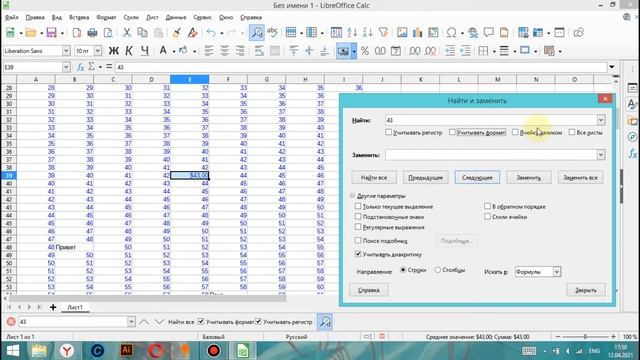Check 'Только текущее выделение'

point(358,207)
